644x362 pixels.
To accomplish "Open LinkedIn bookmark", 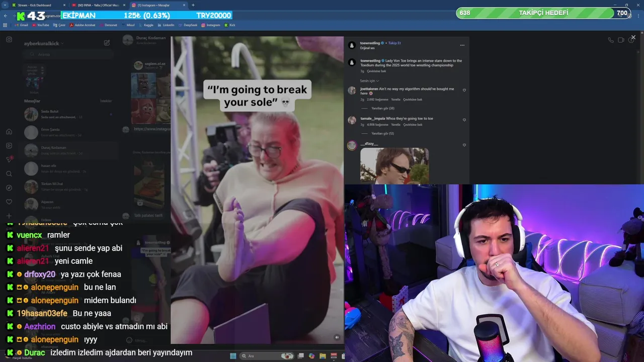I will (166, 25).
